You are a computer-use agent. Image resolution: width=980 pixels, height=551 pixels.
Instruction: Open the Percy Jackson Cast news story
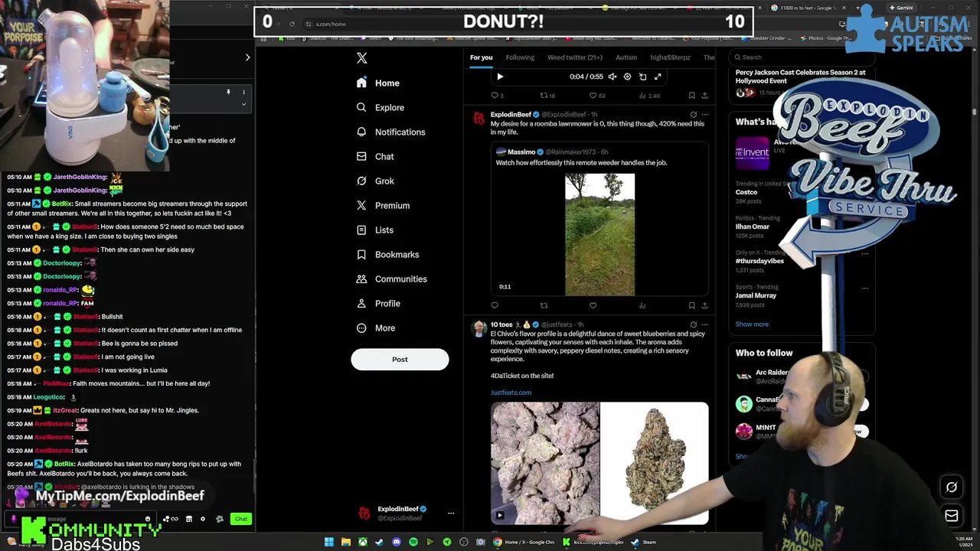point(800,77)
